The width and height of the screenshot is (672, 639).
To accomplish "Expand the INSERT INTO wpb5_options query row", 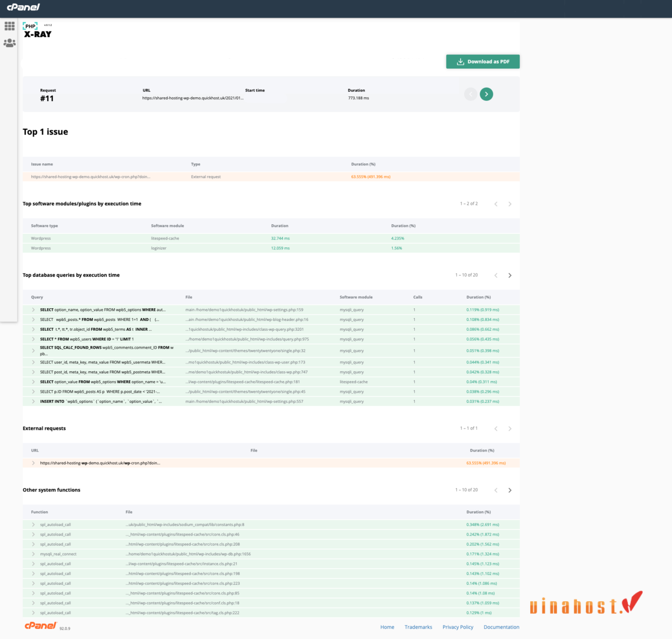I will (33, 401).
